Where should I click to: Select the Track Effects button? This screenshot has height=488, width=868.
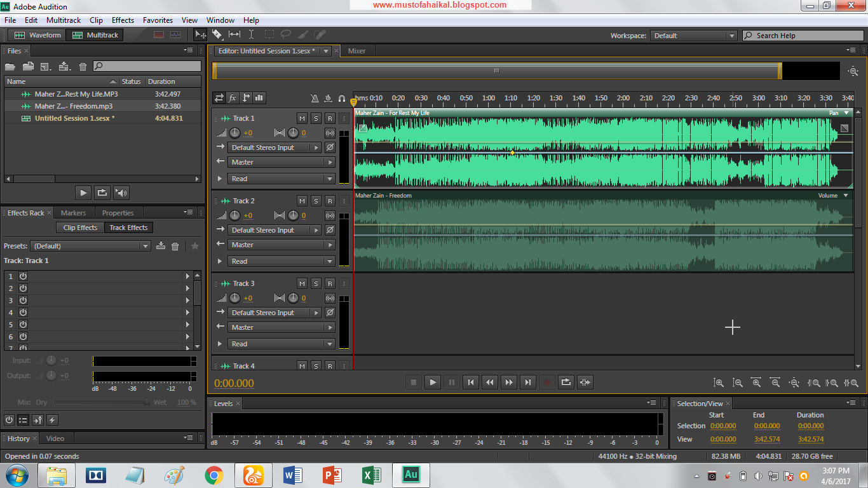point(128,227)
